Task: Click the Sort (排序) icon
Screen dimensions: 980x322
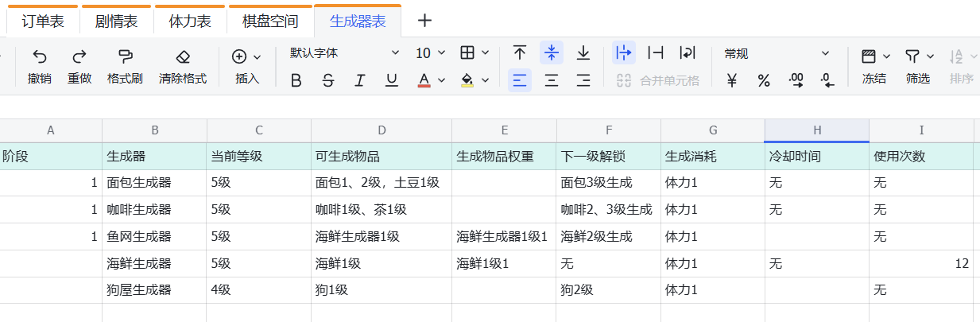Action: (957, 56)
